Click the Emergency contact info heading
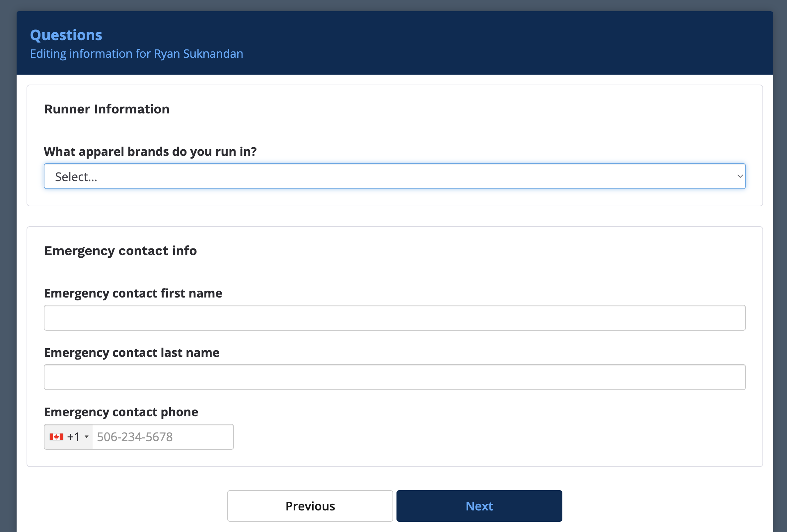 click(x=120, y=251)
